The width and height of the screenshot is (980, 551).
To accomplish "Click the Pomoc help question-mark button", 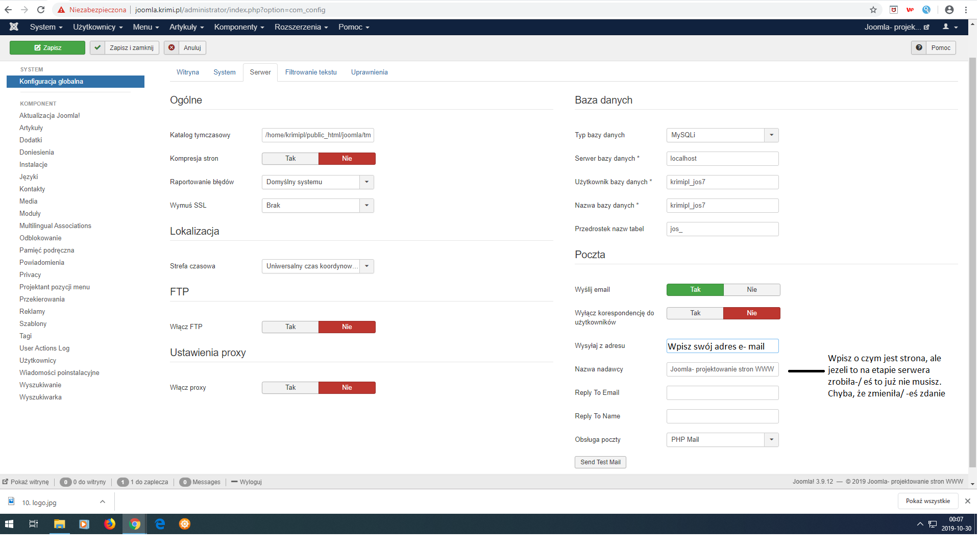I will [934, 48].
